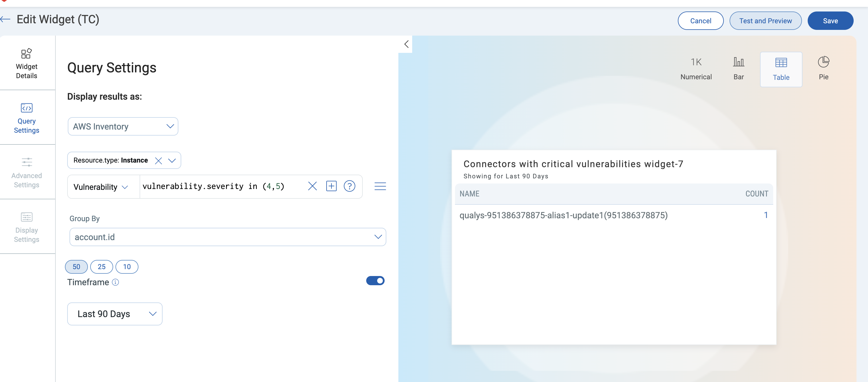Clear the vulnerability severity query with X
Image resolution: width=868 pixels, height=382 pixels.
click(312, 186)
